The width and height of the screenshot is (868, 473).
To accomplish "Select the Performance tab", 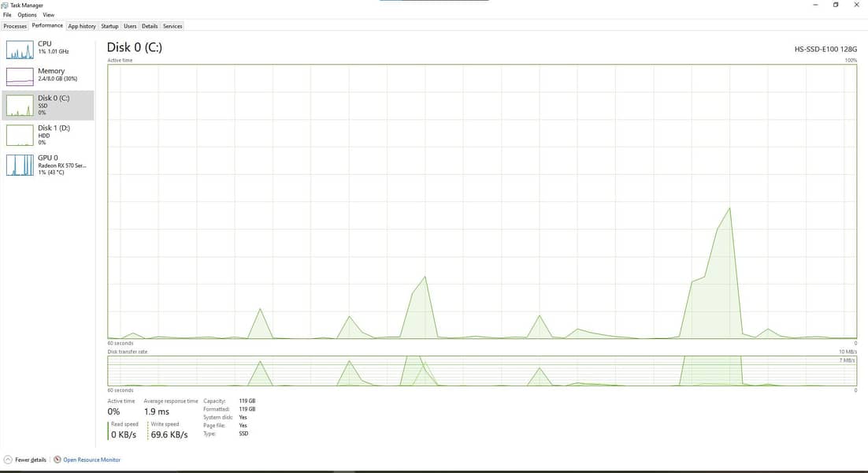I will (47, 25).
